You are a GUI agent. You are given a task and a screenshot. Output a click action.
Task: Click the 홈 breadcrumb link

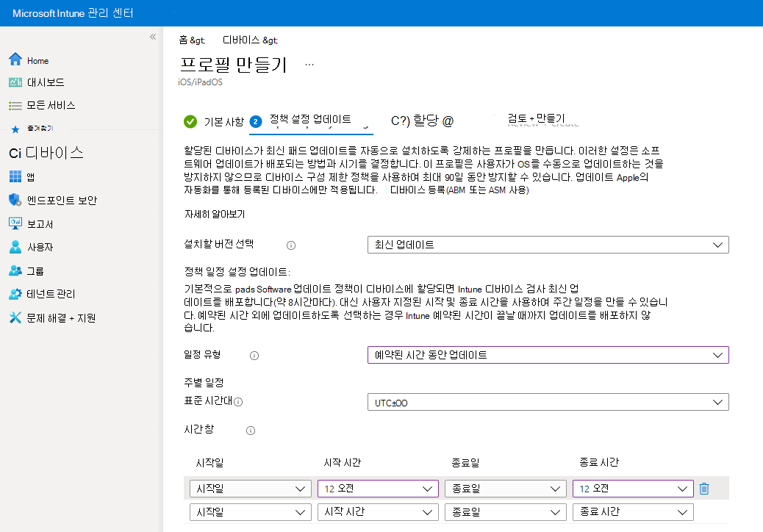click(x=192, y=40)
